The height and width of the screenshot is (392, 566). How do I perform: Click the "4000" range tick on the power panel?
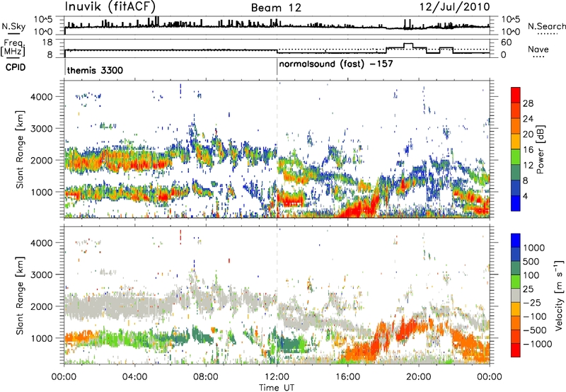(x=42, y=97)
